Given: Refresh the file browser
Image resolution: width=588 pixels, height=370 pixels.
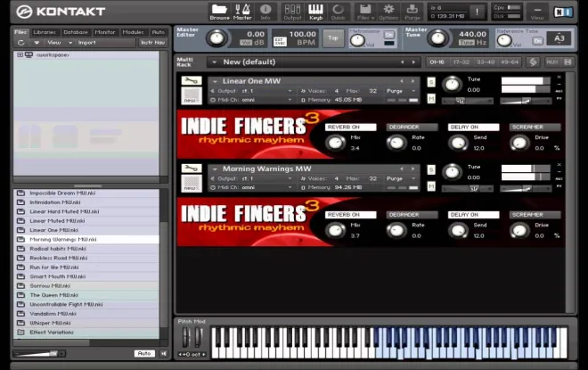Looking at the screenshot, I should [21, 43].
